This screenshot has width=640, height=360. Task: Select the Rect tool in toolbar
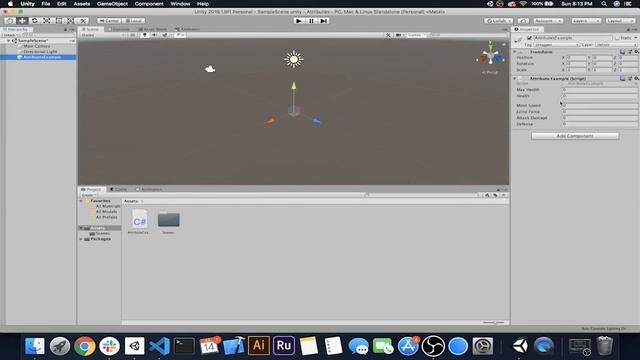pyautogui.click(x=59, y=20)
